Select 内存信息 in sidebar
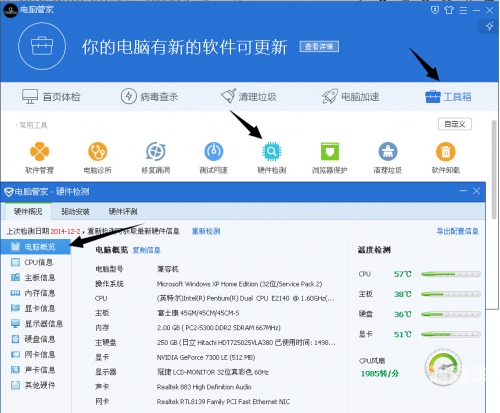 (x=36, y=293)
